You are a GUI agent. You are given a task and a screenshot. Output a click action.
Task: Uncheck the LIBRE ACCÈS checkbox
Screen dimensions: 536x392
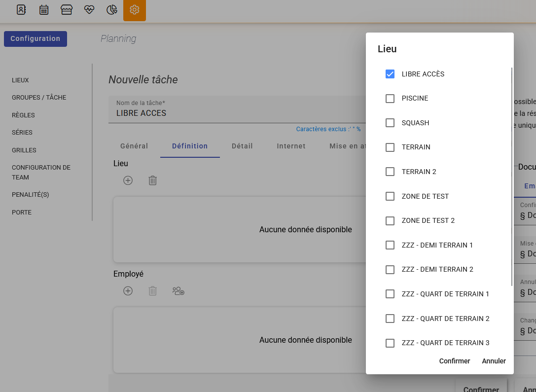click(390, 74)
